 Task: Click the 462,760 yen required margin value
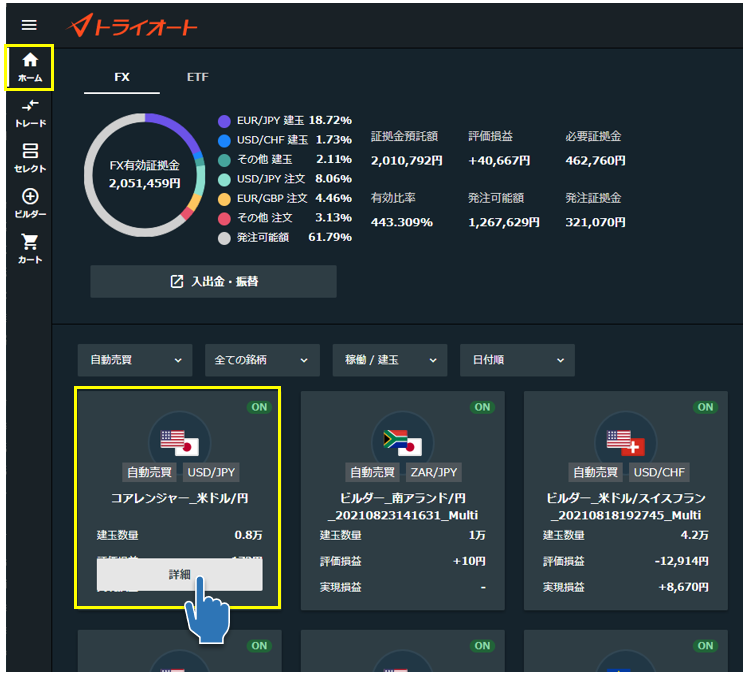pyautogui.click(x=596, y=161)
